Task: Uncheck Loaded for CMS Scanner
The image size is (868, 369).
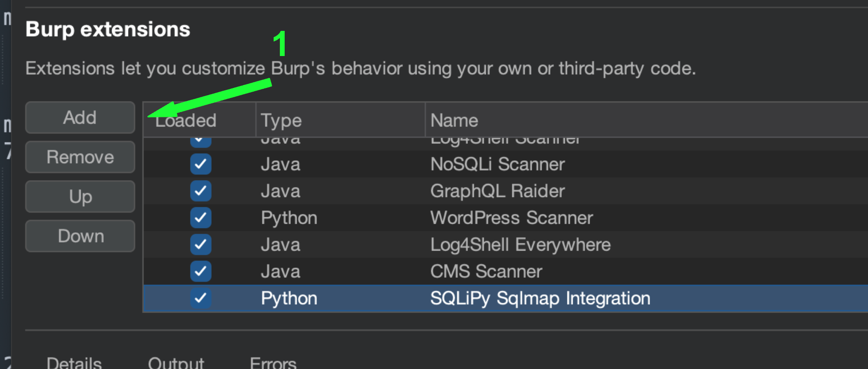Action: pos(201,271)
